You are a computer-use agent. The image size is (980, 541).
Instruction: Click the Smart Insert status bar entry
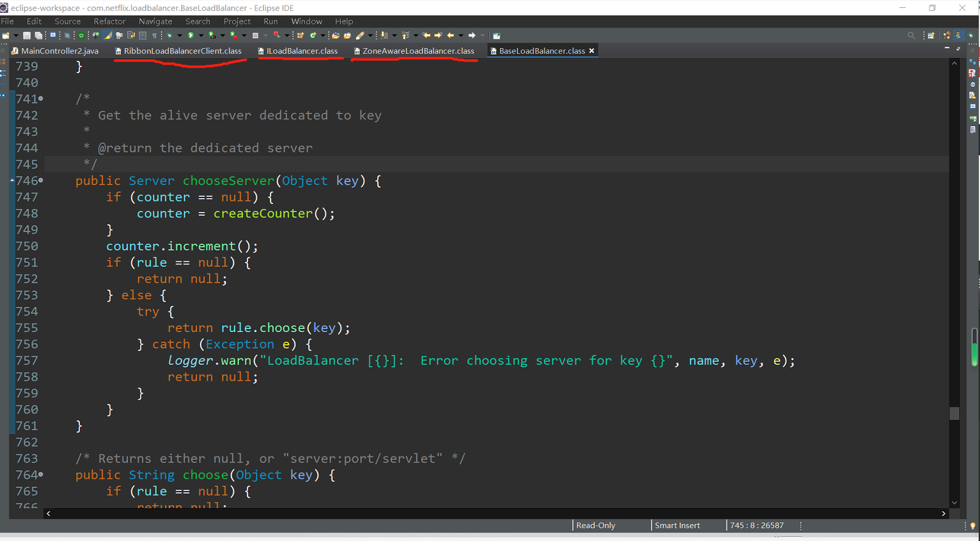pos(677,526)
